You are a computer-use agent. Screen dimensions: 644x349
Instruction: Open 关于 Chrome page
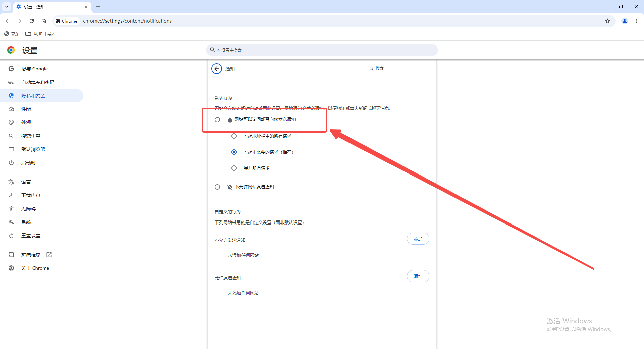click(42, 268)
